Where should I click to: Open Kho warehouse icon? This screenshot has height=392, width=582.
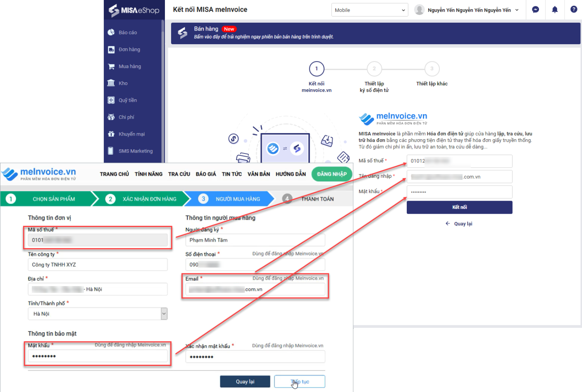point(111,83)
